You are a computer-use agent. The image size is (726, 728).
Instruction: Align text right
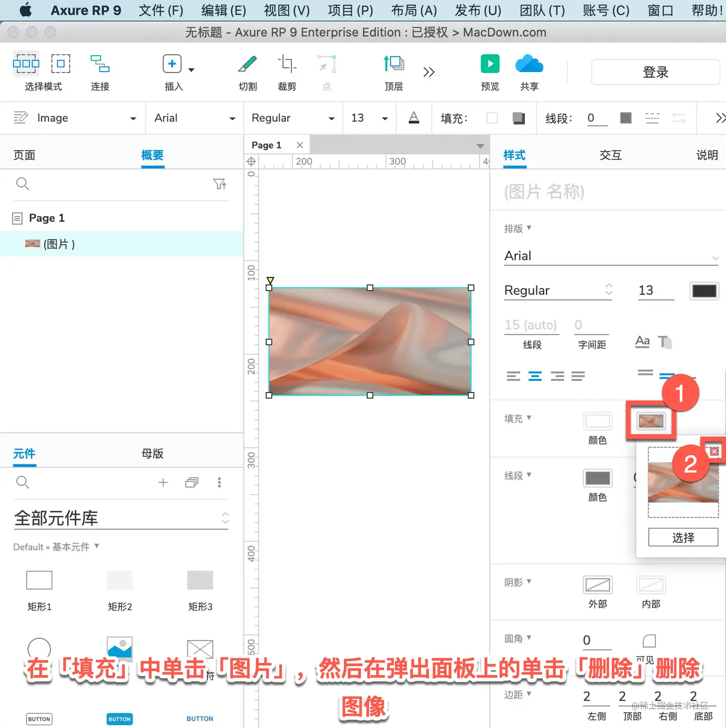click(x=557, y=376)
